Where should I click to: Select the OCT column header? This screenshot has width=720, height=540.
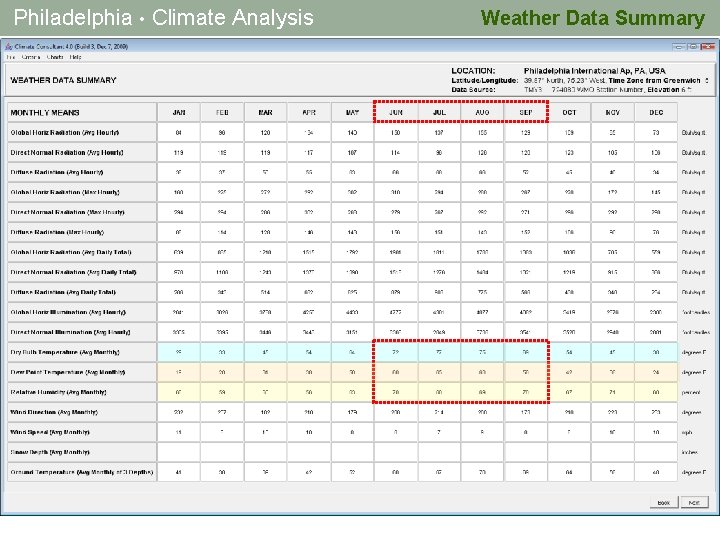(569, 112)
